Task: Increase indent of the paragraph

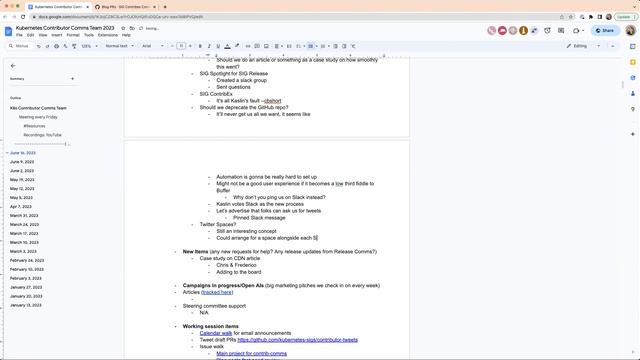Action: point(344,46)
